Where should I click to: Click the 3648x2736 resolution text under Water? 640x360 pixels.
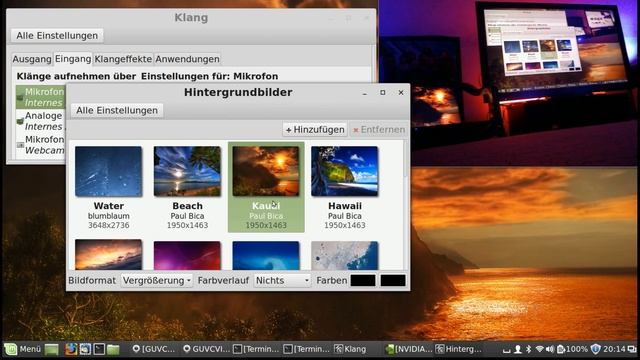point(109,225)
